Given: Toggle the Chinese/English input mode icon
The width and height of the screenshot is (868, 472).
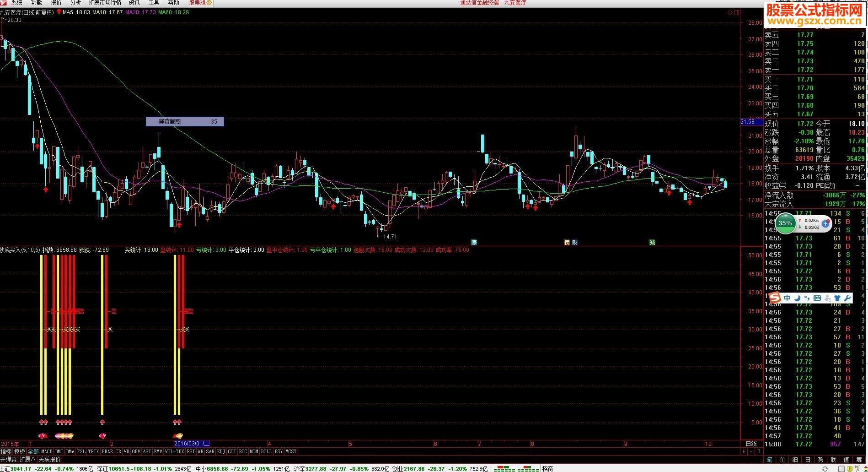Looking at the screenshot, I should pos(787,298).
